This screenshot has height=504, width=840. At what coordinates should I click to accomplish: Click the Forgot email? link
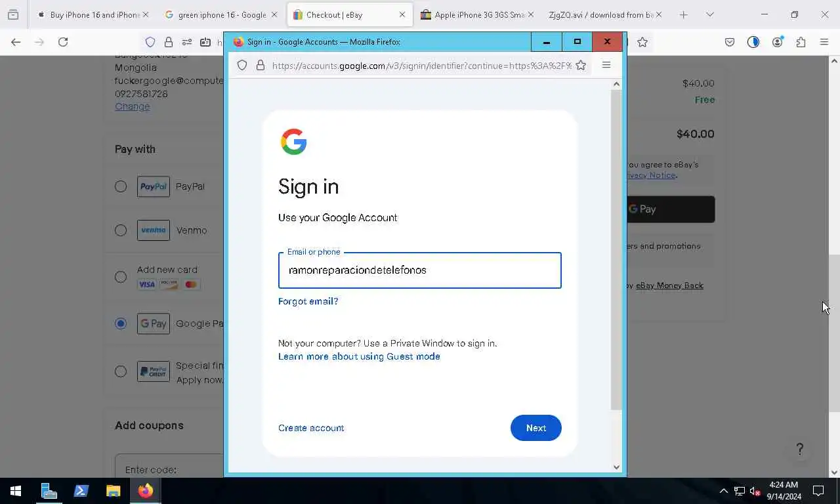click(x=308, y=301)
